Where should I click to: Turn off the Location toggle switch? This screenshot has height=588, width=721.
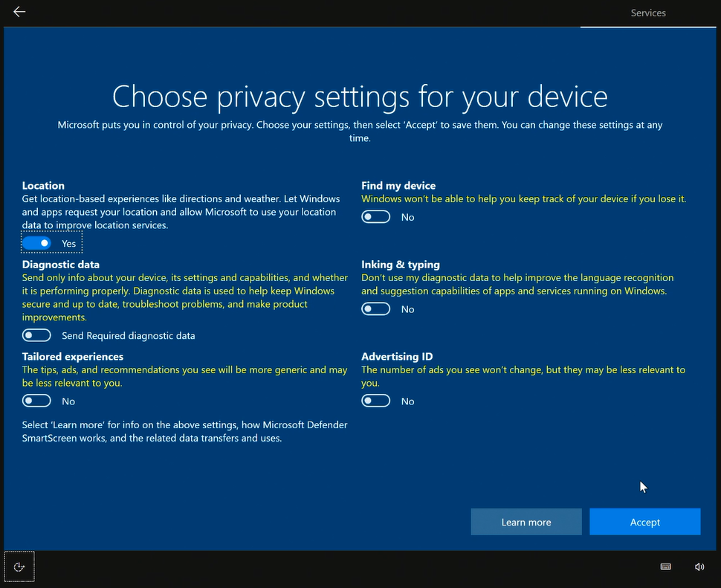click(x=36, y=243)
